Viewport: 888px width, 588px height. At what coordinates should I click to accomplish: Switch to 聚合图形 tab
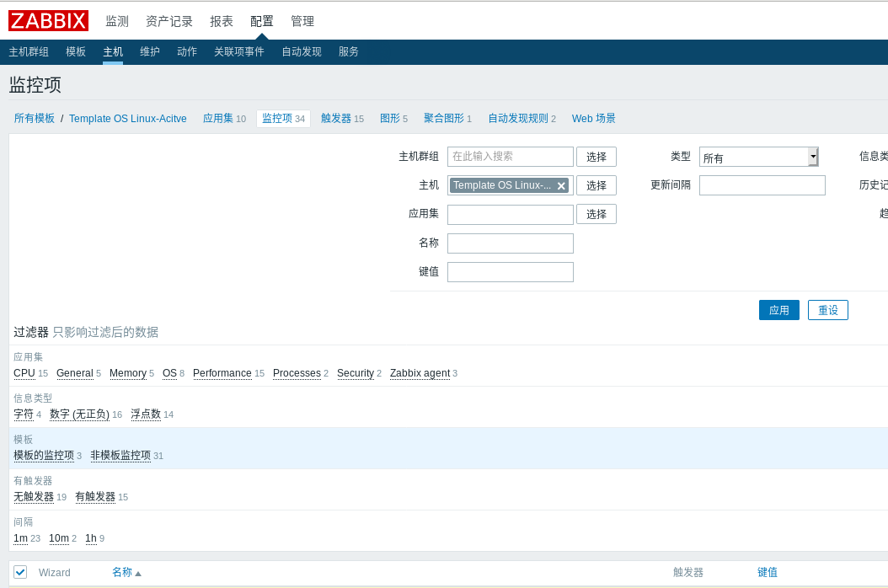click(x=444, y=119)
